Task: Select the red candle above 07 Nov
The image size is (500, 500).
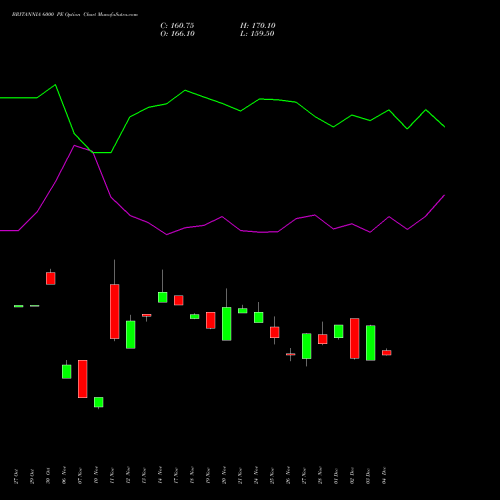Action: [83, 379]
